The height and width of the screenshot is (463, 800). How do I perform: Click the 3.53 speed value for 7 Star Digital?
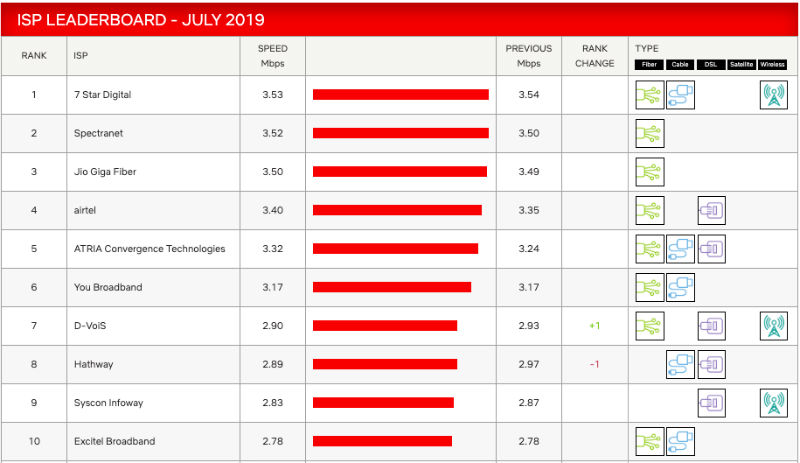(272, 94)
